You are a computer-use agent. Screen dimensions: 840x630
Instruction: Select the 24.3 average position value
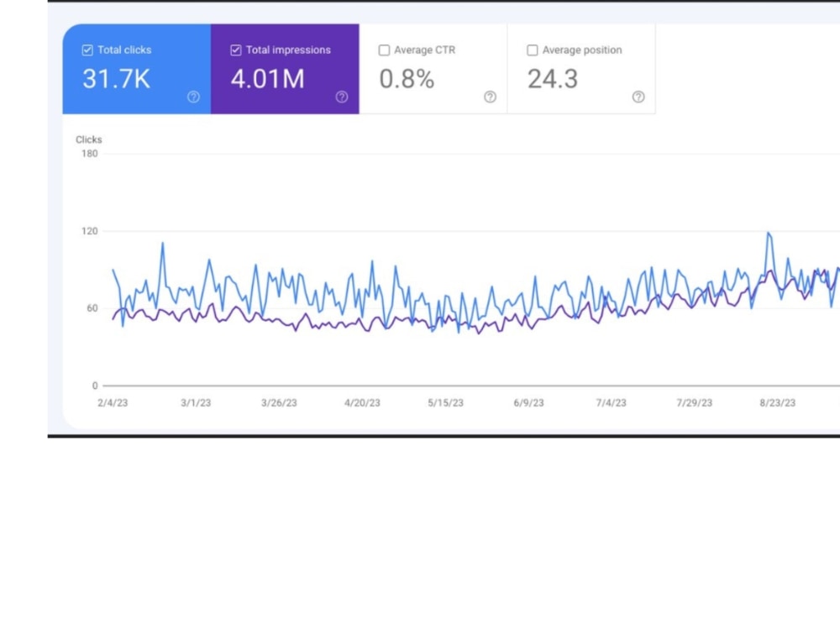(x=553, y=79)
